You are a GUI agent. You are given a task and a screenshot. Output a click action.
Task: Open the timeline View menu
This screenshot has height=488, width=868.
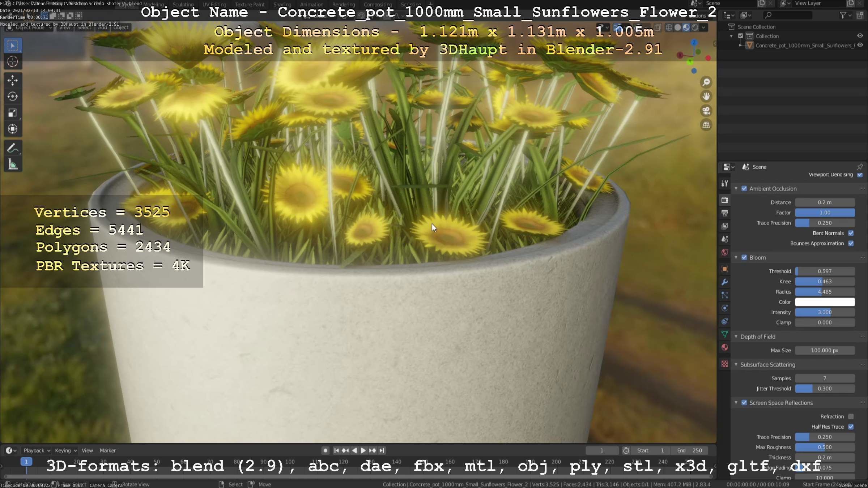pos(87,450)
